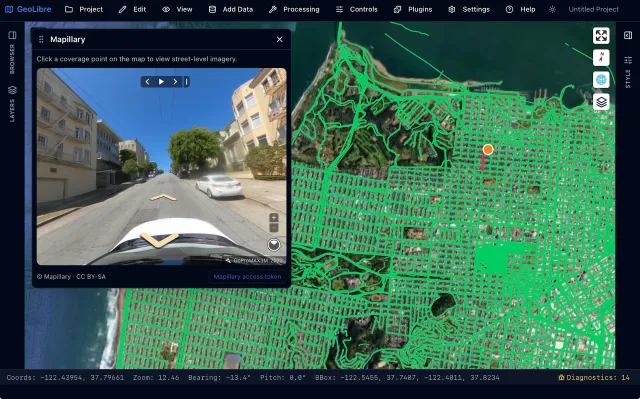Open the Controls menu
This screenshot has width=640, height=399.
pyautogui.click(x=356, y=9)
